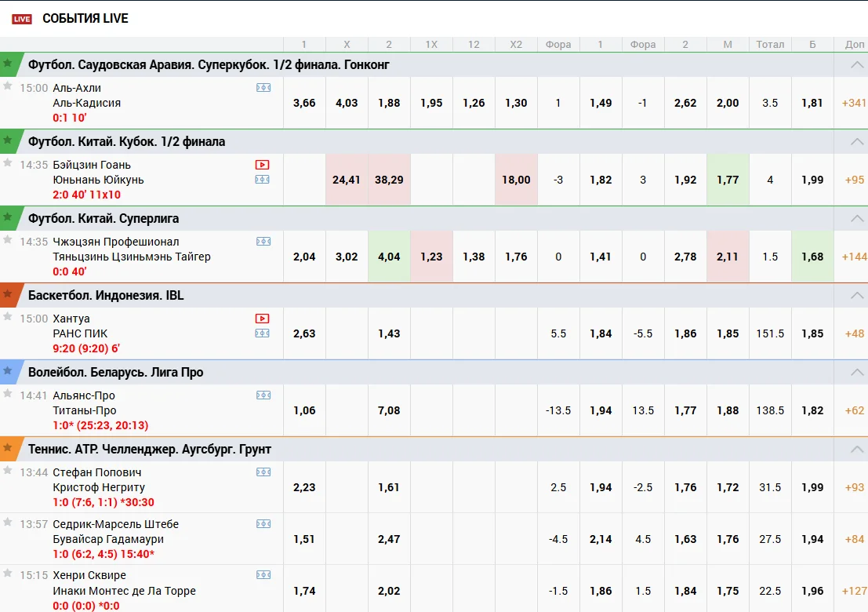
Task: Open match tracker icon for Аль-Ахли
Action: coord(263,88)
